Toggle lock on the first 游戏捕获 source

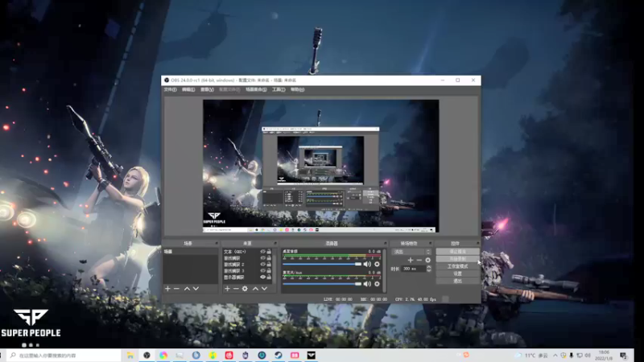click(269, 258)
